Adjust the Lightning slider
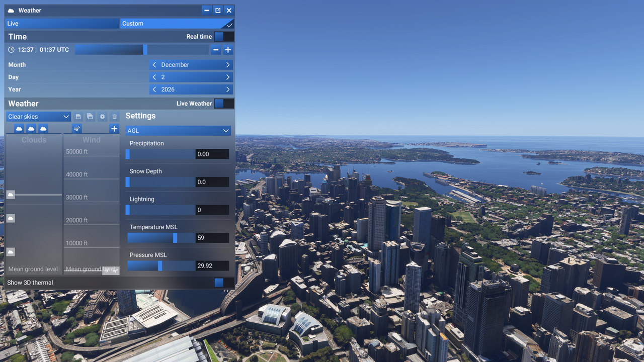Screen dimensions: 644x362 coord(160,210)
